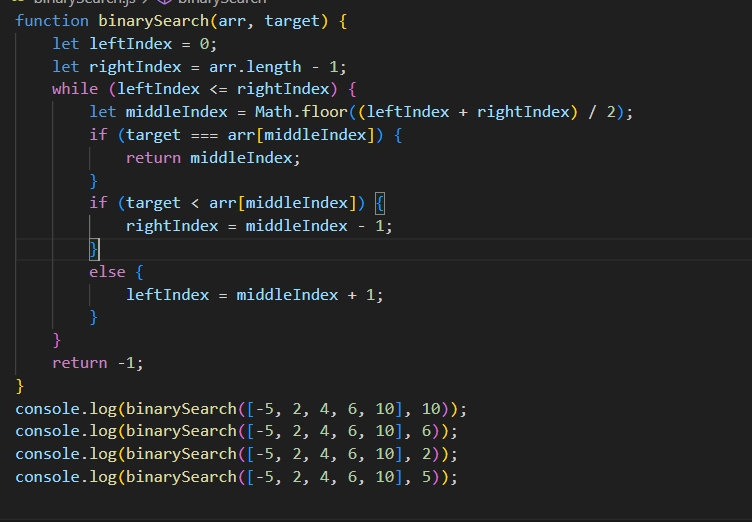The image size is (752, 522).
Task: Click the 'return middleIndex;' statement
Action: coord(213,158)
